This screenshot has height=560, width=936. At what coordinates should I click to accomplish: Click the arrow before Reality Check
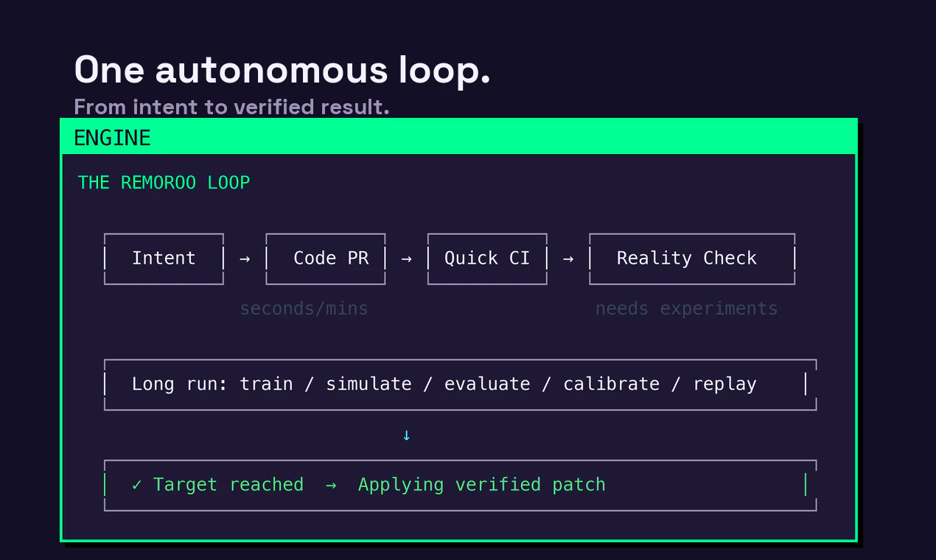point(567,259)
